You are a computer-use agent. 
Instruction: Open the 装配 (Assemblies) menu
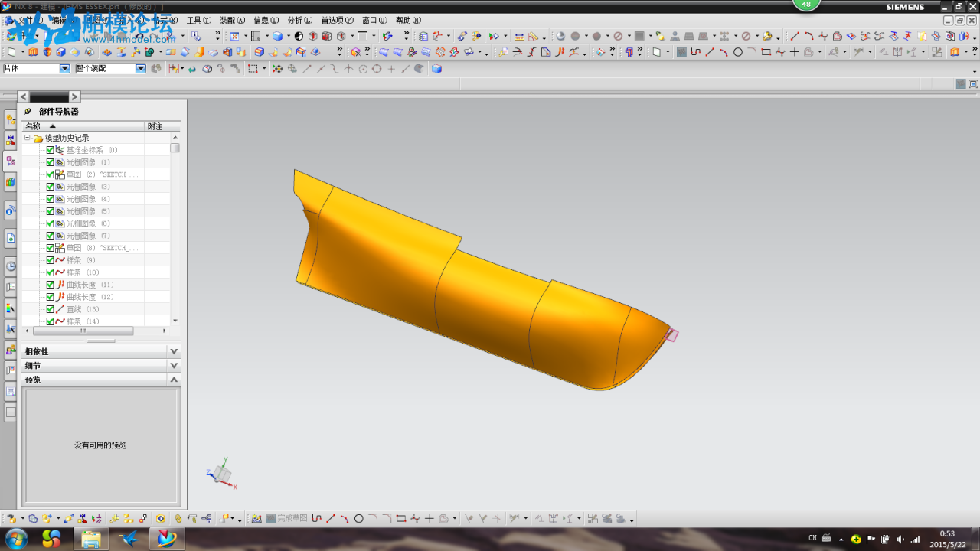pyautogui.click(x=233, y=21)
